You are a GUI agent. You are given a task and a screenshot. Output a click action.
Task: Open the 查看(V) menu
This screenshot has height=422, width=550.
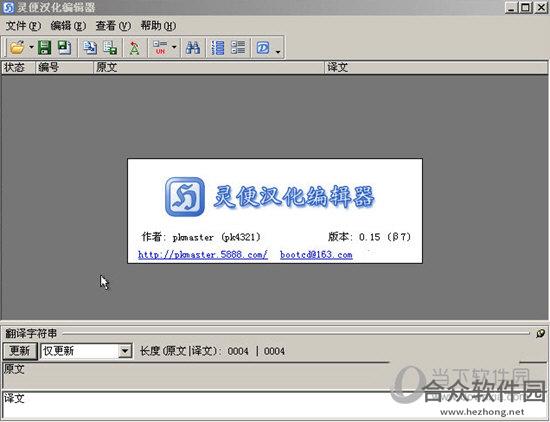pyautogui.click(x=113, y=26)
